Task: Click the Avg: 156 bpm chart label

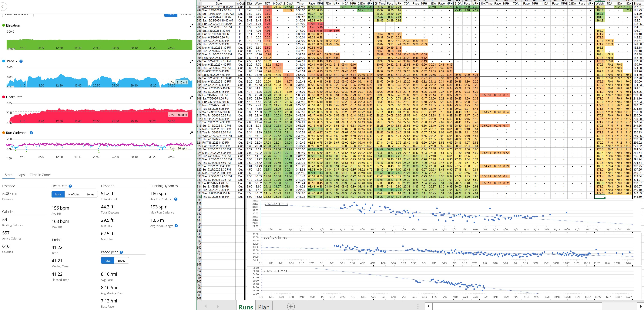Action: (x=178, y=115)
